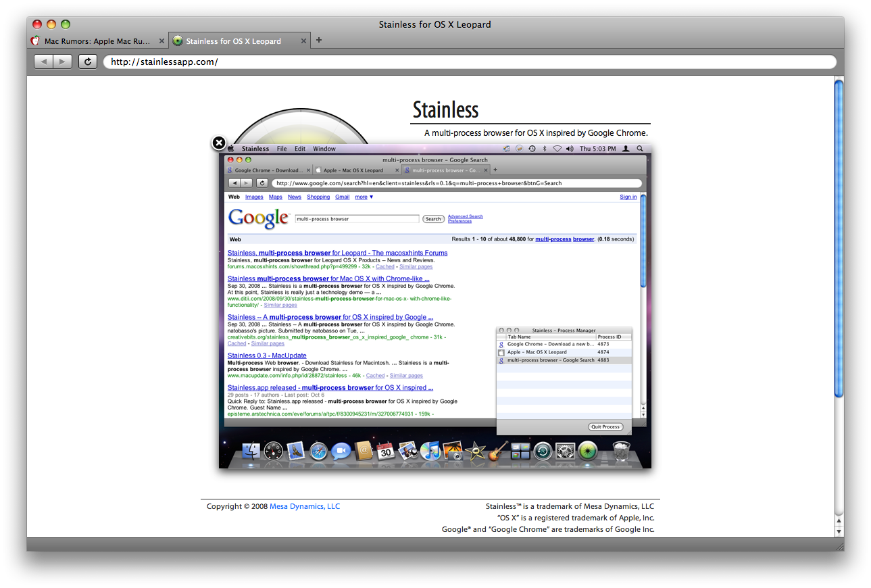Click the iMovie star icon in the pictured Dock
The width and height of the screenshot is (871, 588).
click(476, 451)
